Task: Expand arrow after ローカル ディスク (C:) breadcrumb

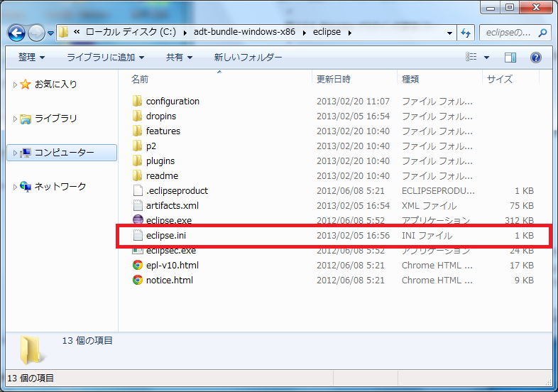Action: pos(185,33)
